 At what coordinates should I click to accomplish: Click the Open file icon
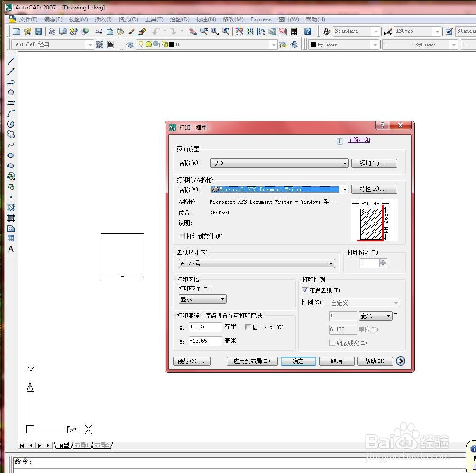pyautogui.click(x=27, y=31)
